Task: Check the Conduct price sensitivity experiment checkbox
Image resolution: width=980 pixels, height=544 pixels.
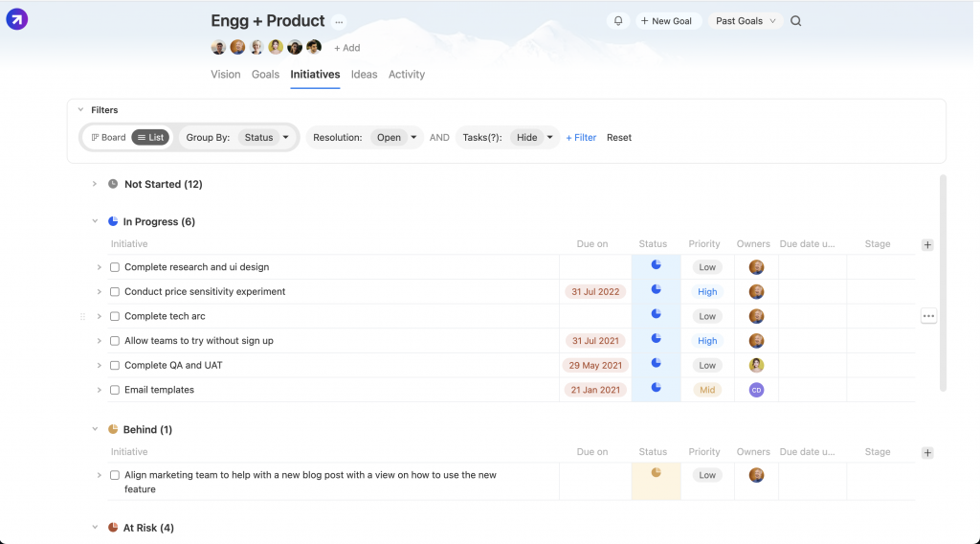Action: point(115,291)
